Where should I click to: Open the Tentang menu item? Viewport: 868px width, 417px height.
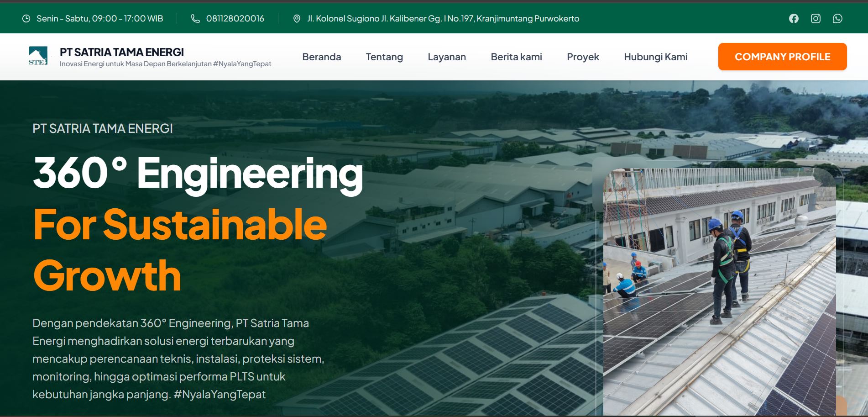(x=384, y=57)
